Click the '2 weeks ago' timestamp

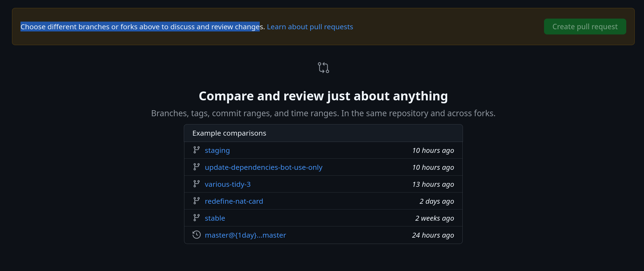[434, 218]
